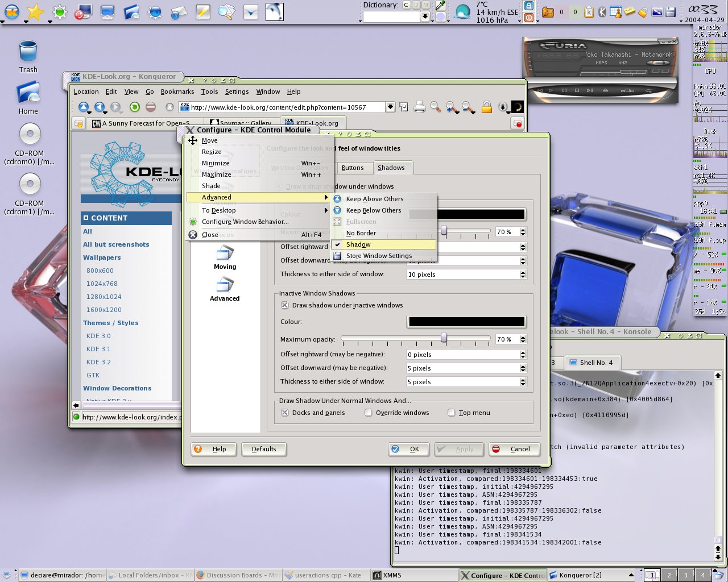This screenshot has height=582, width=728.
Task: Open the Bookmarks menu in Konqueror
Action: [177, 92]
